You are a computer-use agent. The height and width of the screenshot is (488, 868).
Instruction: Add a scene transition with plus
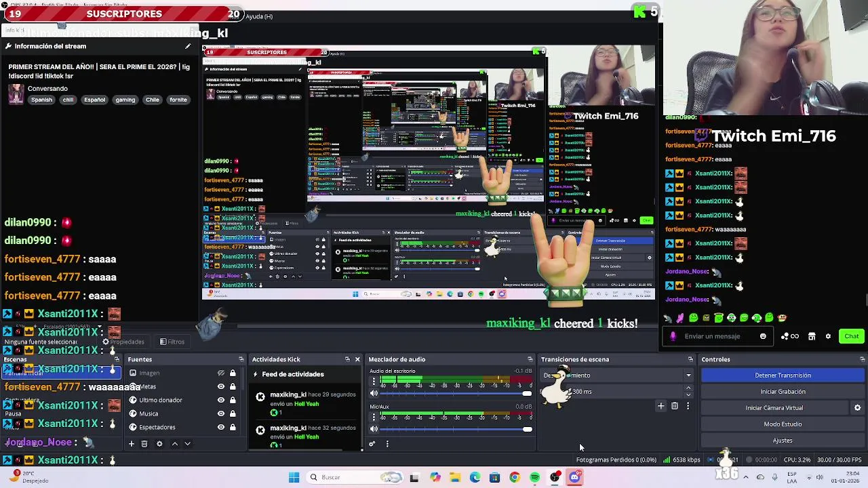(x=661, y=406)
